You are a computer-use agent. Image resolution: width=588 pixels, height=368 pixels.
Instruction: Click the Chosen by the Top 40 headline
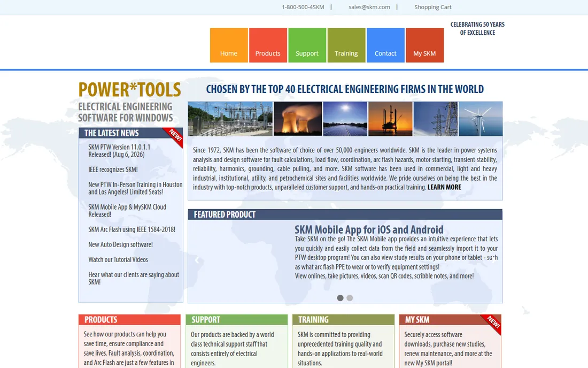[345, 89]
